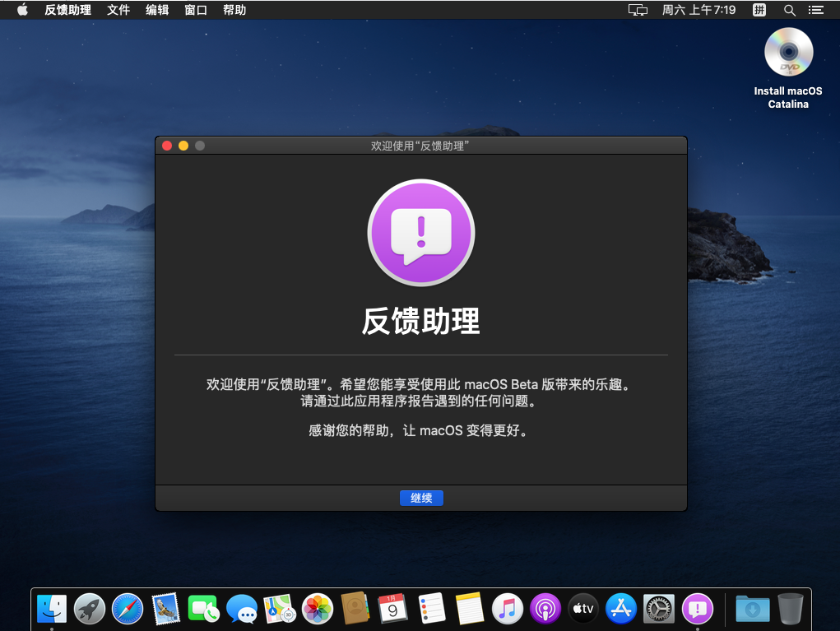This screenshot has height=631, width=840.
Task: Open the Apple menu
Action: pos(22,10)
